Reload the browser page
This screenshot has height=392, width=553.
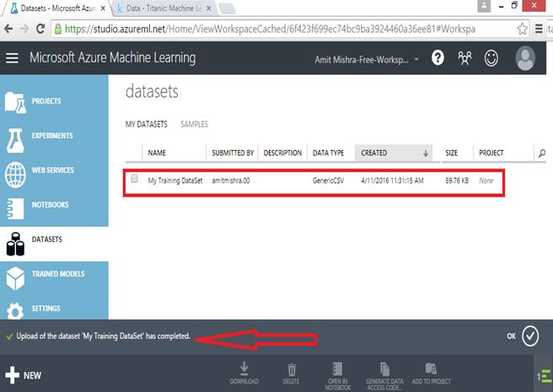40,29
